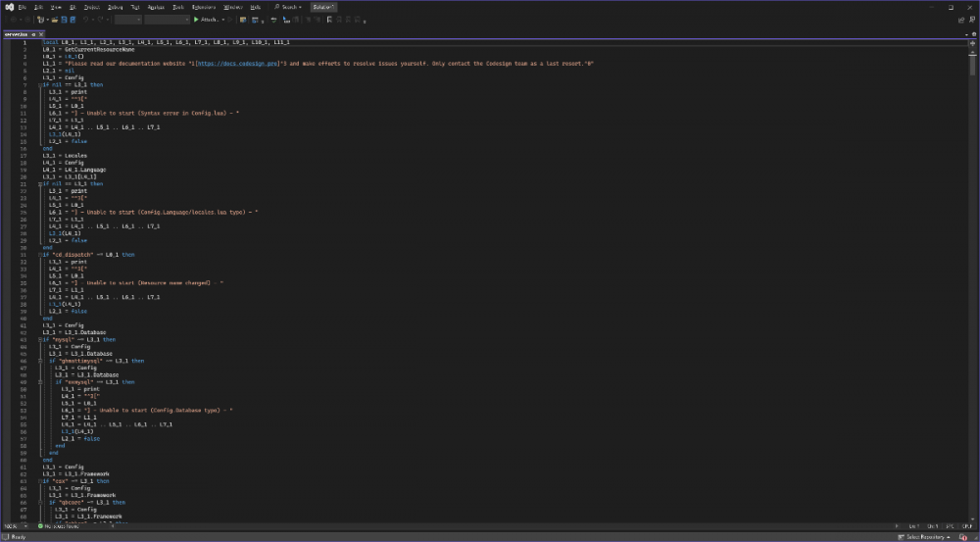Screen dimensions: 980x542
Task: Collapse the 'if nil == L3_1' block on line 7
Action: click(x=40, y=85)
